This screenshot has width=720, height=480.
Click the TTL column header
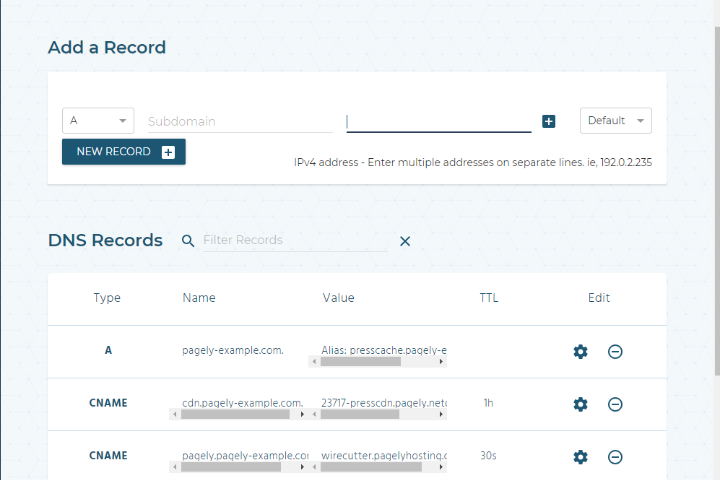[489, 298]
